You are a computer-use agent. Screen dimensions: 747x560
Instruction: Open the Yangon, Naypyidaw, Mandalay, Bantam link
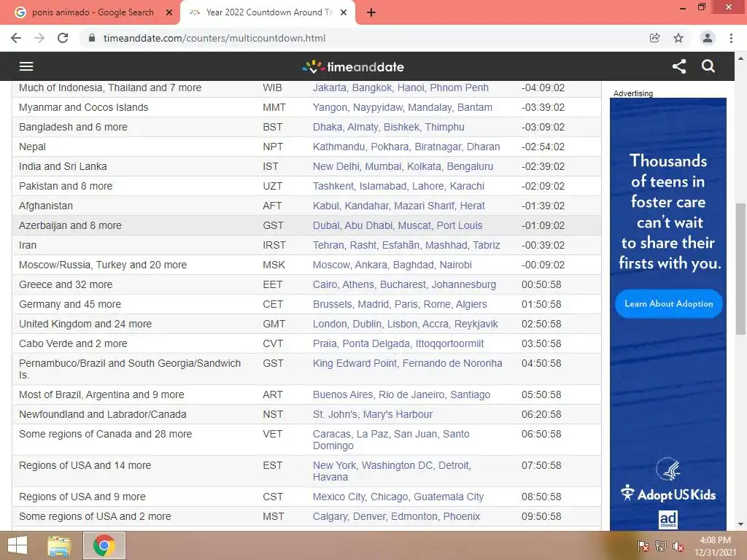click(403, 108)
